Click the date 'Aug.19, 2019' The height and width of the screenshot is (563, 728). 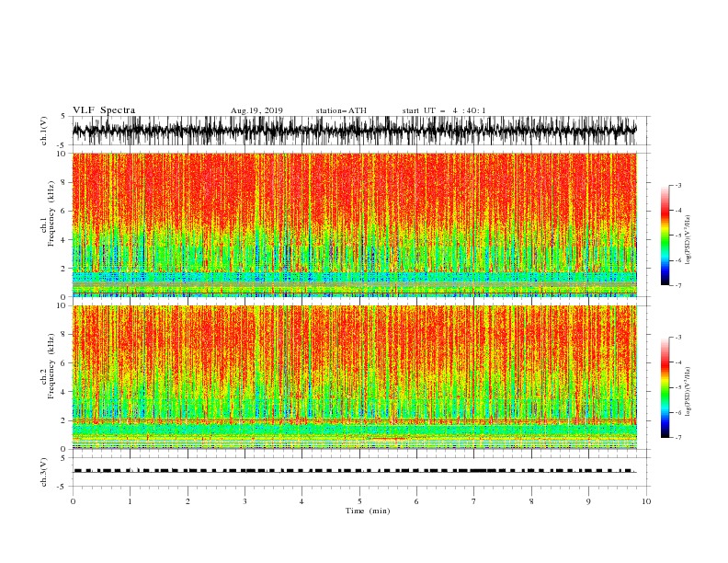(256, 110)
